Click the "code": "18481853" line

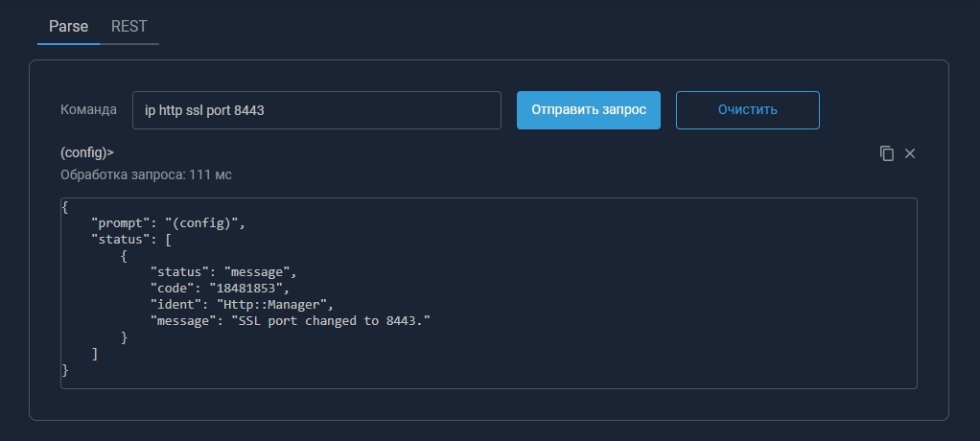coord(219,289)
